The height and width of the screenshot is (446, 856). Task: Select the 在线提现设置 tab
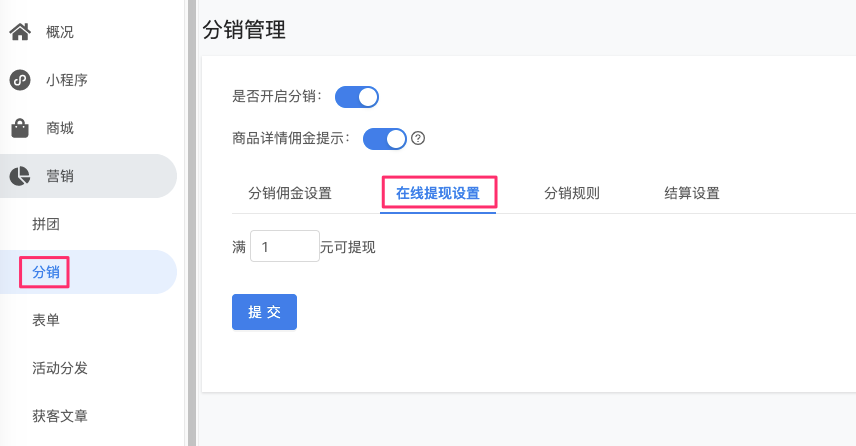coord(438,193)
